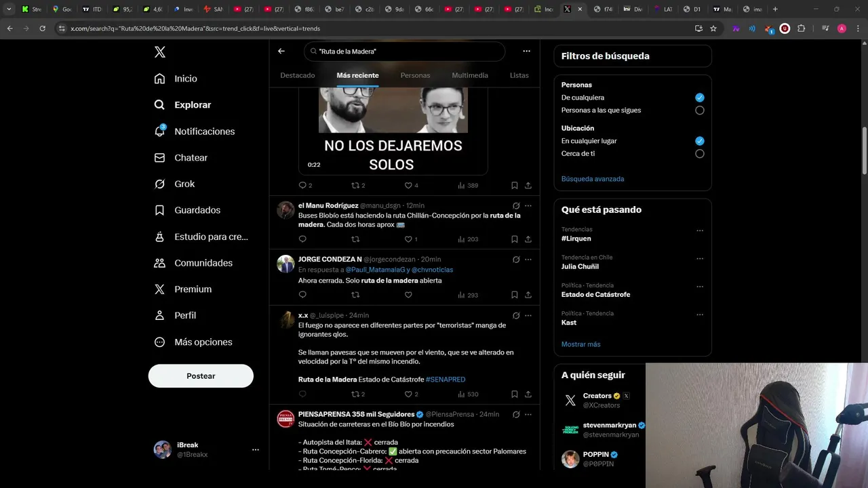Reply to the video post with 2 replies
The height and width of the screenshot is (488, 868).
pos(302,185)
